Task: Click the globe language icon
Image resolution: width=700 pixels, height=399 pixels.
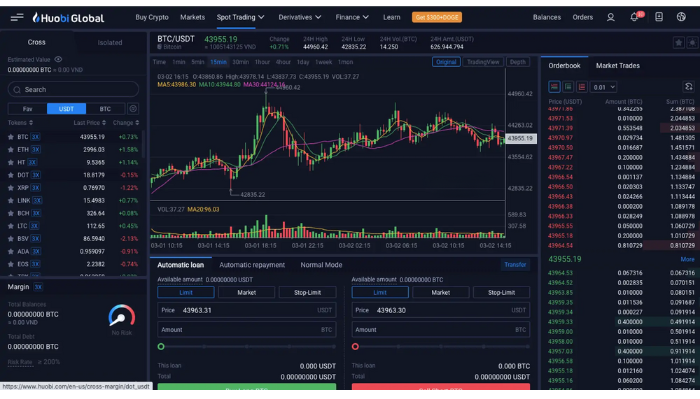Action: coord(681,17)
